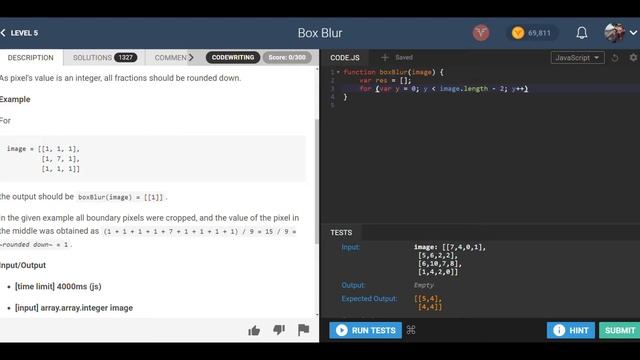Add a new file with plus icon
Screen dimensions: 640x360
(x=384, y=58)
